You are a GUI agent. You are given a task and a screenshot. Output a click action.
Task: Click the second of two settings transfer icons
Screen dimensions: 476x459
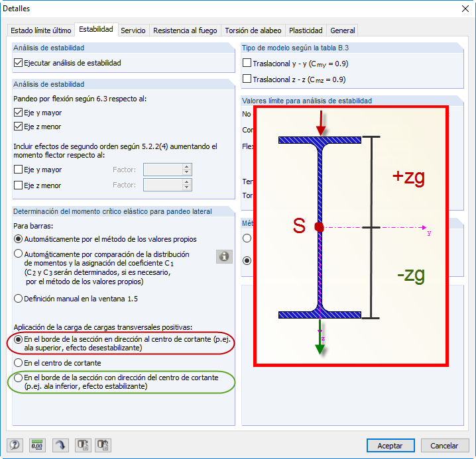click(x=103, y=445)
